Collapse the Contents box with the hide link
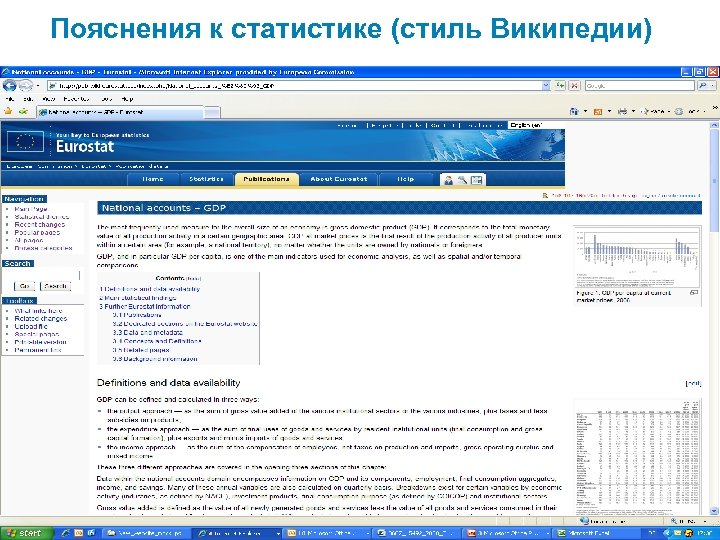The image size is (720, 540). [193, 279]
